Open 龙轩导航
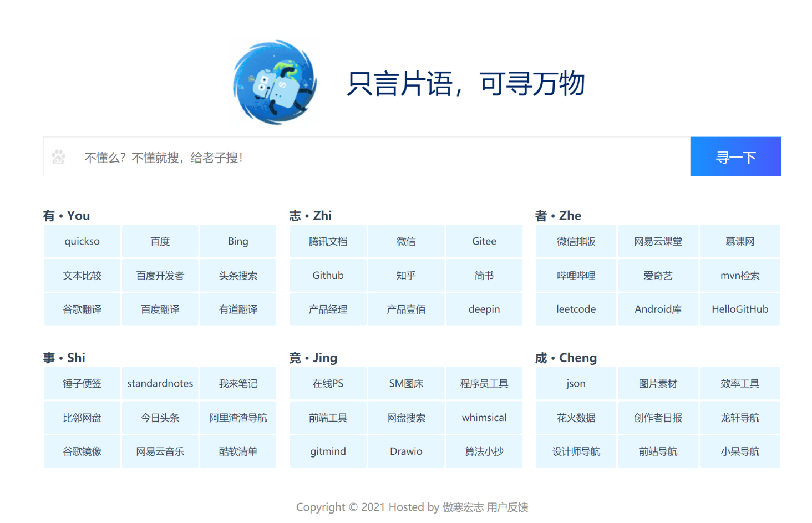 [x=740, y=418]
